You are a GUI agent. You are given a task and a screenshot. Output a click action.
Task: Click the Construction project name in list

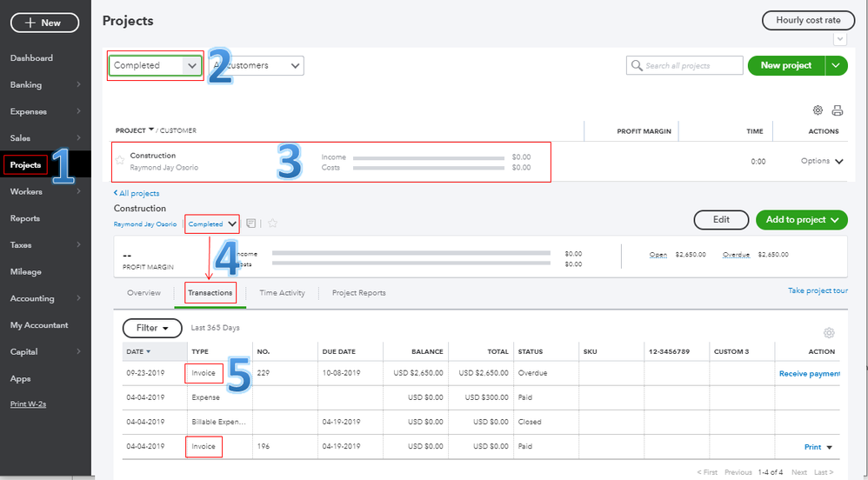pyautogui.click(x=153, y=156)
